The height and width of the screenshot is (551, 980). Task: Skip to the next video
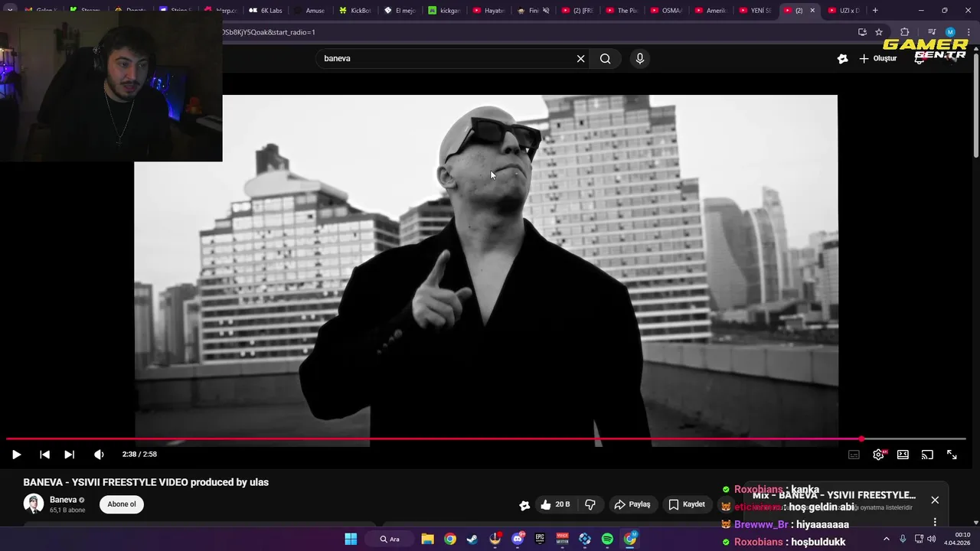69,455
